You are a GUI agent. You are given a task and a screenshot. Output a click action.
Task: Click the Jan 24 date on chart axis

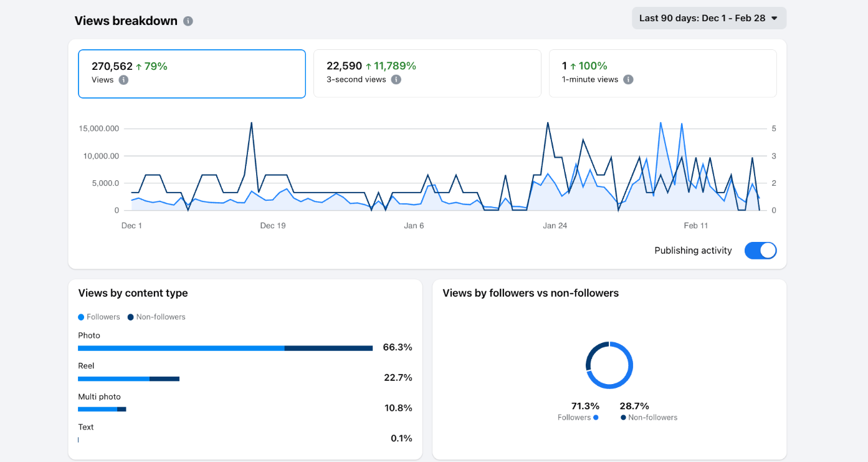(x=555, y=226)
